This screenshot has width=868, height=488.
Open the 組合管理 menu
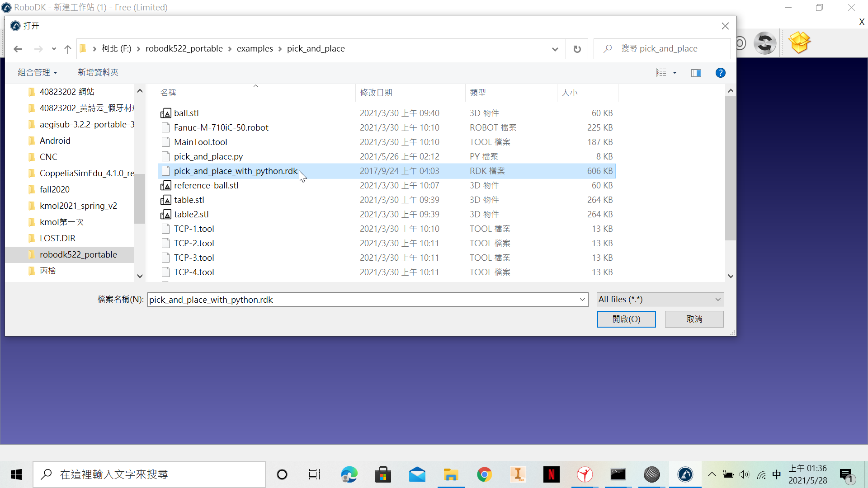[38, 72]
